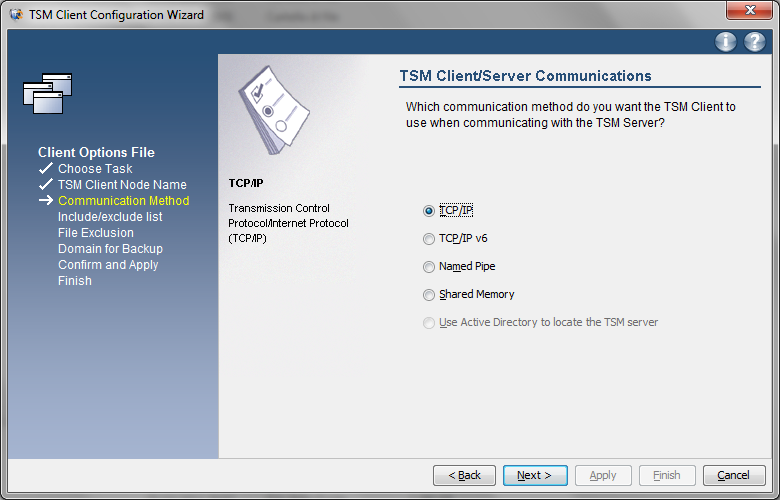Select the TCP/IP radio button
The image size is (780, 500).
[x=429, y=211]
